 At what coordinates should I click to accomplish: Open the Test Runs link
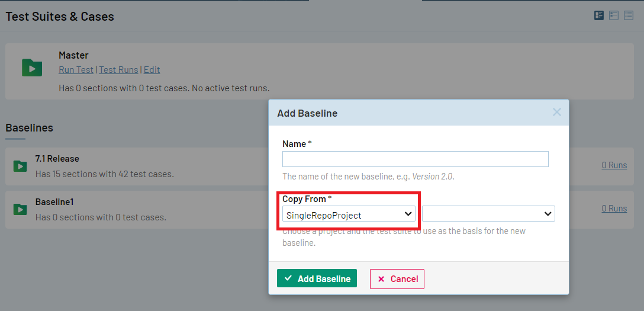coord(118,70)
